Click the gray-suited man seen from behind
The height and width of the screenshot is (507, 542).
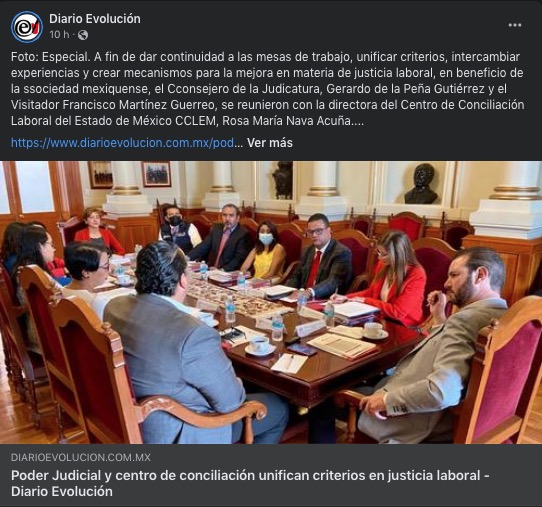pos(183,346)
